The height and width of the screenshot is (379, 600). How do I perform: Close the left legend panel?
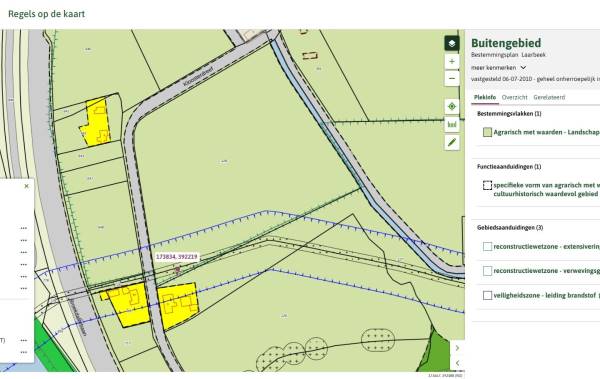tap(26, 186)
